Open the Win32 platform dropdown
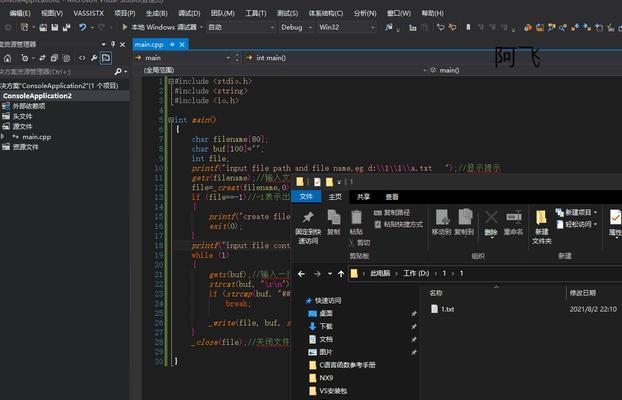This screenshot has height=400, width=622. [x=346, y=27]
